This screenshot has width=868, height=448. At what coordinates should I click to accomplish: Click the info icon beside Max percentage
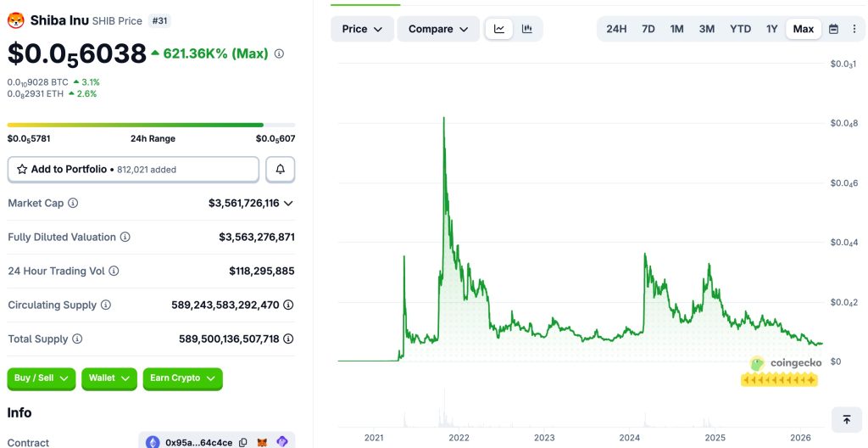pyautogui.click(x=279, y=53)
